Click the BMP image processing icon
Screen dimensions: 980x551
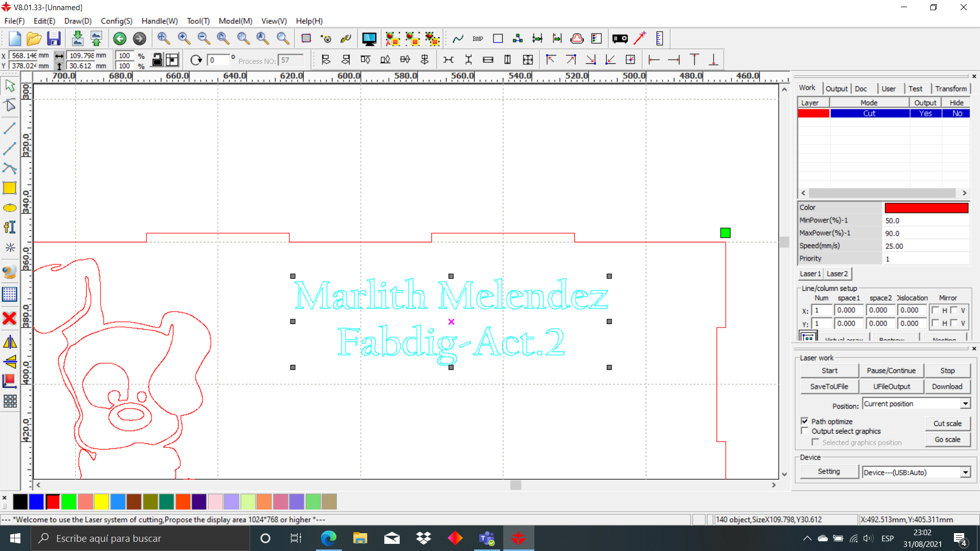pyautogui.click(x=478, y=39)
